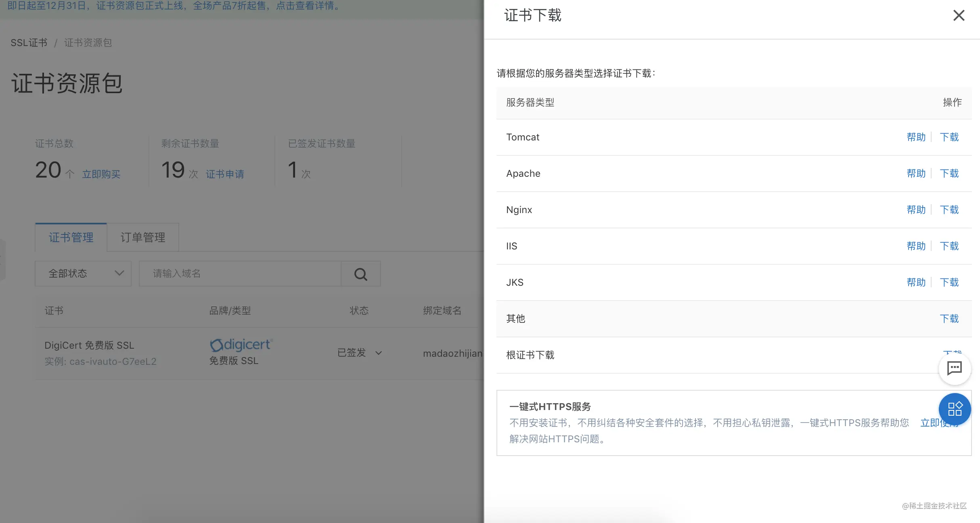
Task: Close the certificate download panel
Action: tap(959, 15)
